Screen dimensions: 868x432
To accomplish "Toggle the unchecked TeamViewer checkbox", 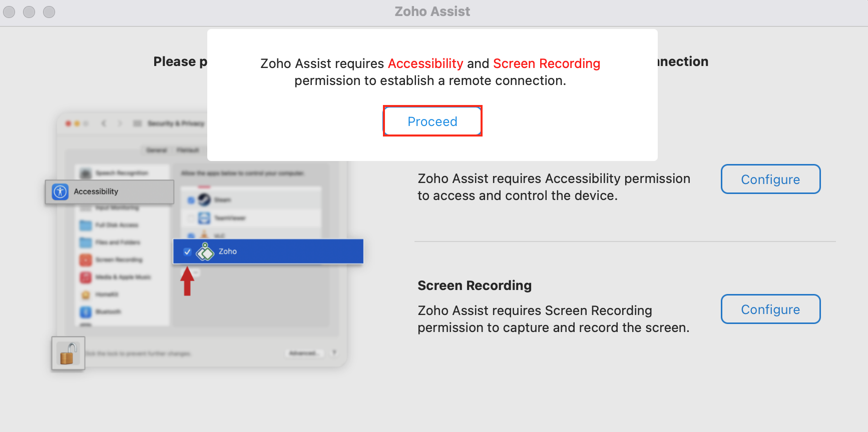I will pos(191,218).
